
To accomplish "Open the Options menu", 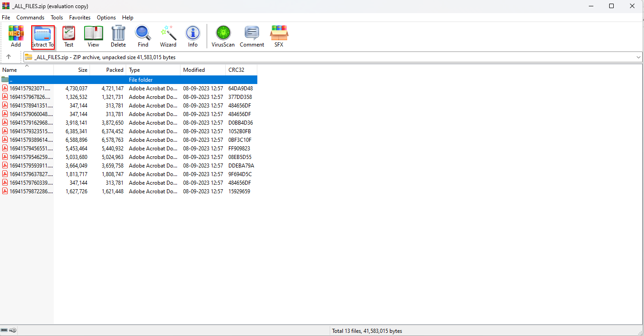I will 106,18.
